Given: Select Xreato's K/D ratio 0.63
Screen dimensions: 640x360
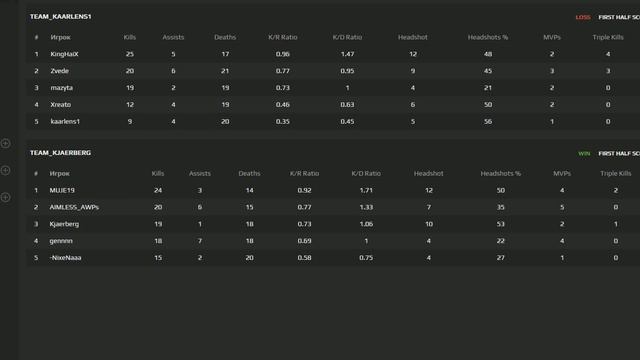Looking at the screenshot, I should coord(347,104).
